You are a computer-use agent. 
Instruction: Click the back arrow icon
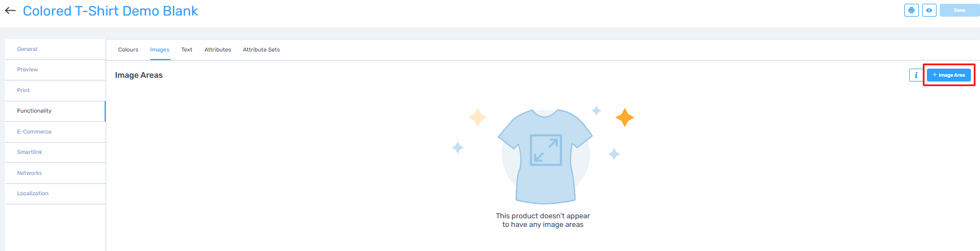point(10,11)
